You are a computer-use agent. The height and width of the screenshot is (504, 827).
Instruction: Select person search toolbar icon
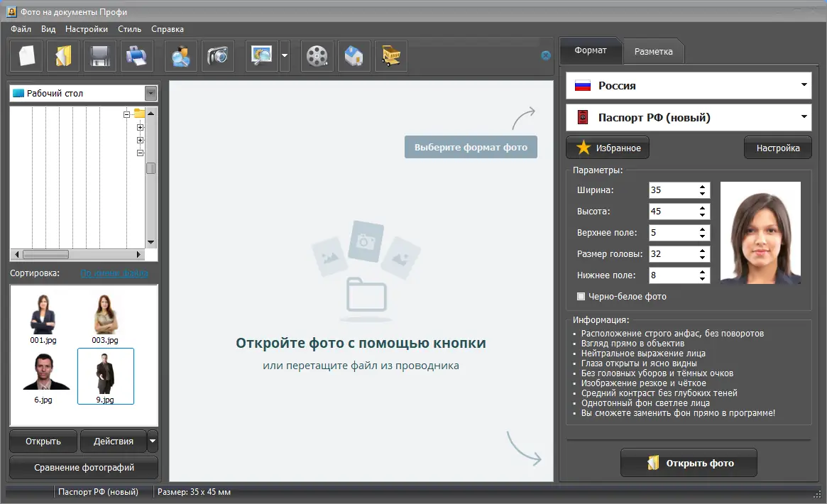click(180, 56)
